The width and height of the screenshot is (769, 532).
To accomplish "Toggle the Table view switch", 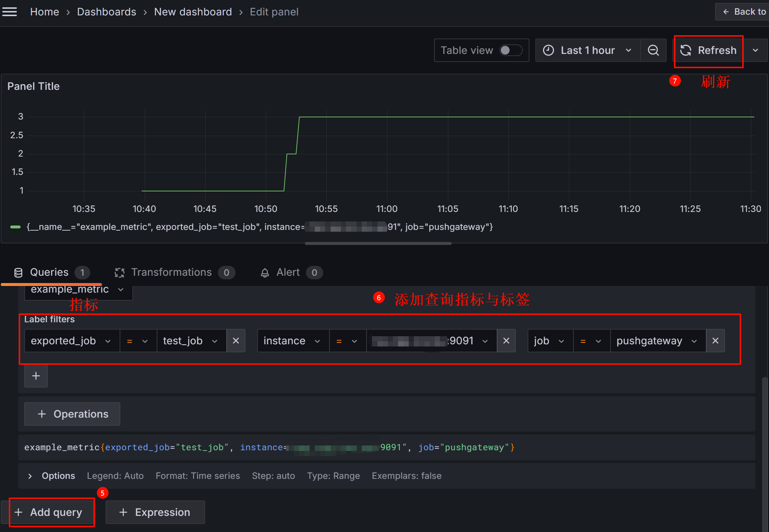I will point(511,50).
